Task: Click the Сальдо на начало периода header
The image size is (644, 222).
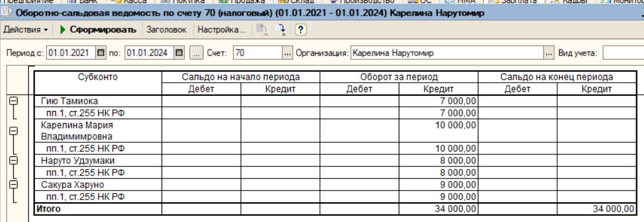Action: 241,77
